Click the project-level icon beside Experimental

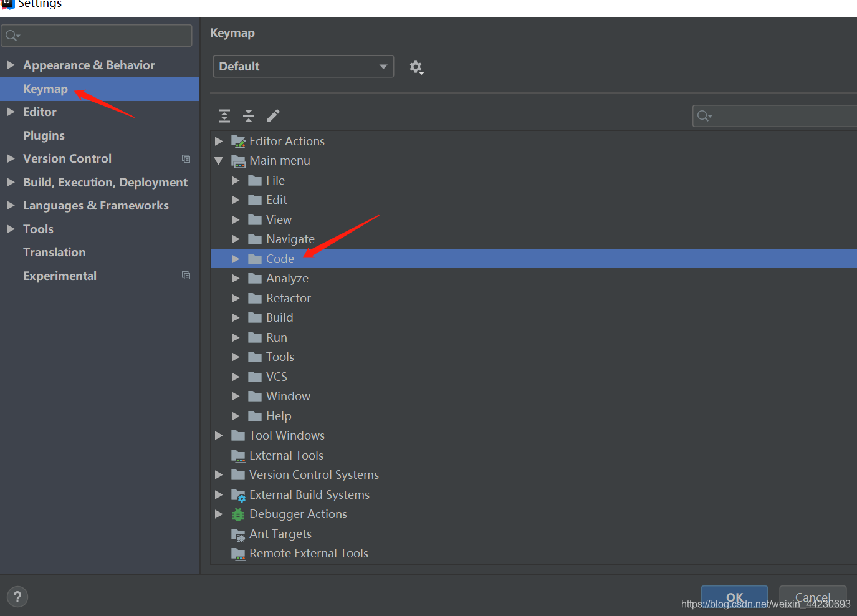click(x=186, y=276)
